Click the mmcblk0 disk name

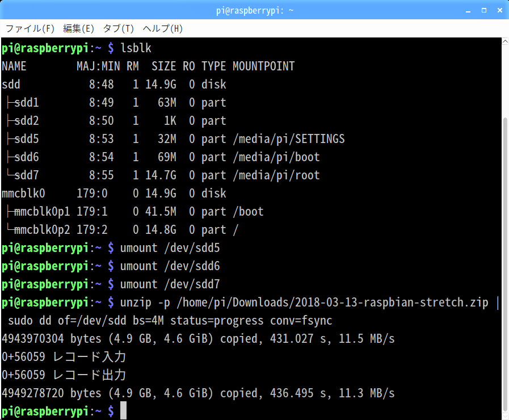(23, 194)
